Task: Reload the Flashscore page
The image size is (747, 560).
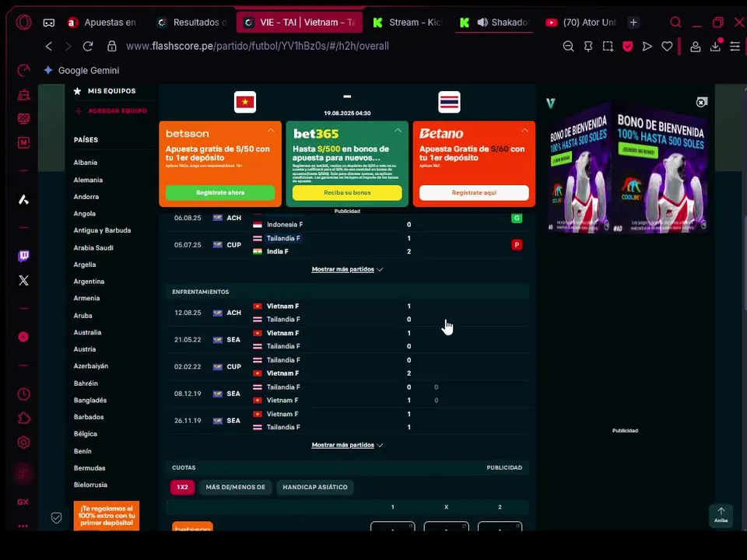Action: (88, 46)
